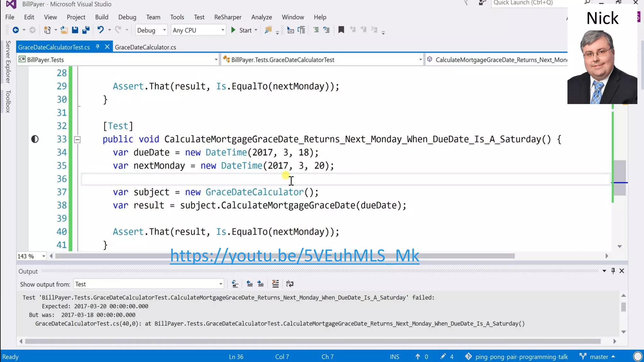Viewport: 644px width, 362px height.
Task: Click the bookmark toggle icon in toolbar
Action: (341, 30)
